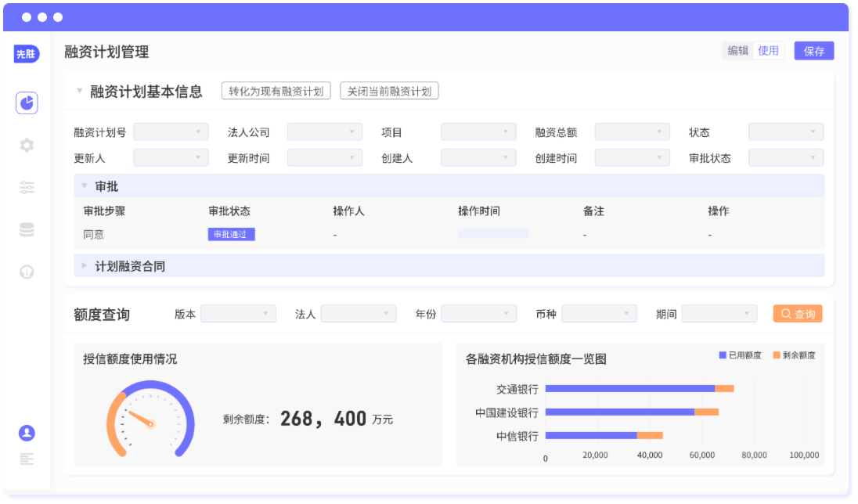This screenshot has height=504, width=858.
Task: Open the database stack sidebar icon
Action: [x=27, y=229]
